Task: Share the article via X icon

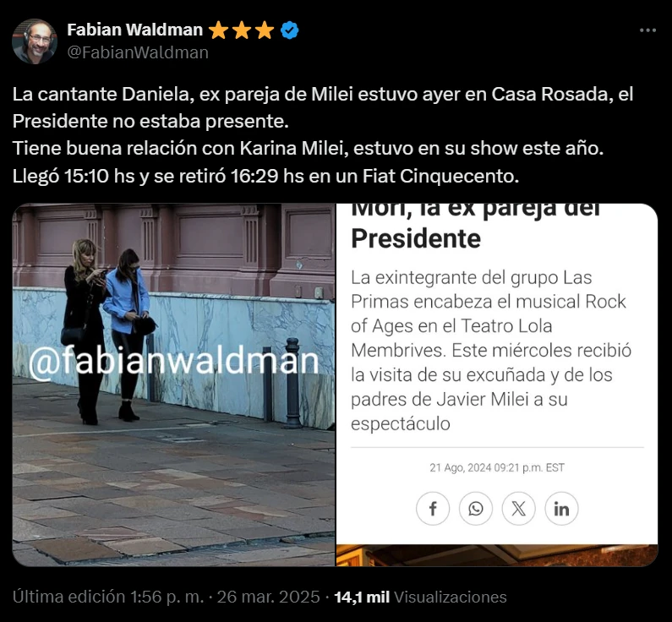Action: tap(518, 509)
